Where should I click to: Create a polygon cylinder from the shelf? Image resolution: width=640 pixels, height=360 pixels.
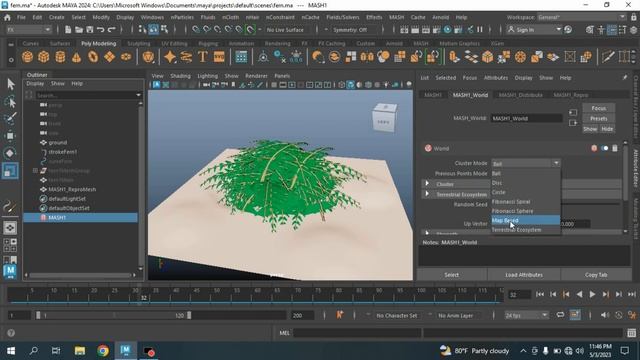coord(60,57)
